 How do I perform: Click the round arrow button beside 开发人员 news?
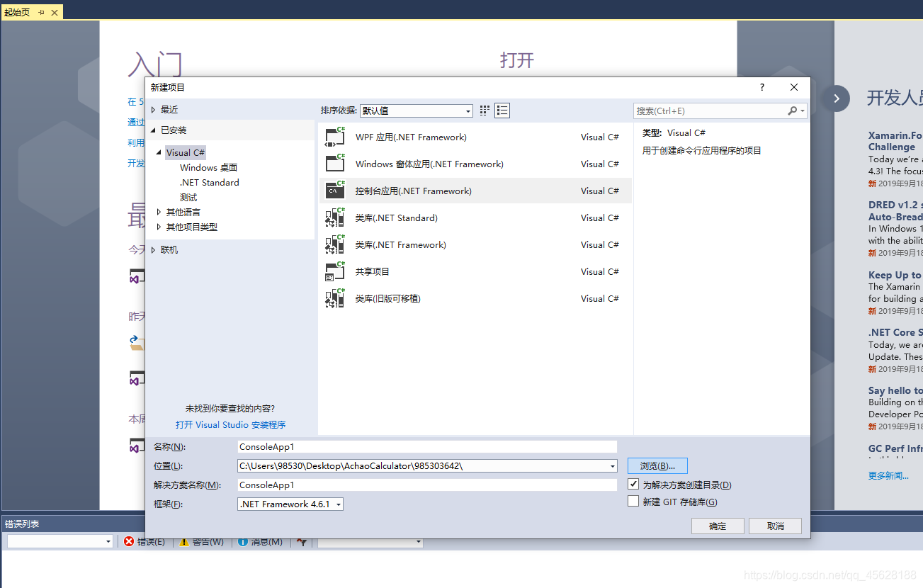click(x=836, y=98)
